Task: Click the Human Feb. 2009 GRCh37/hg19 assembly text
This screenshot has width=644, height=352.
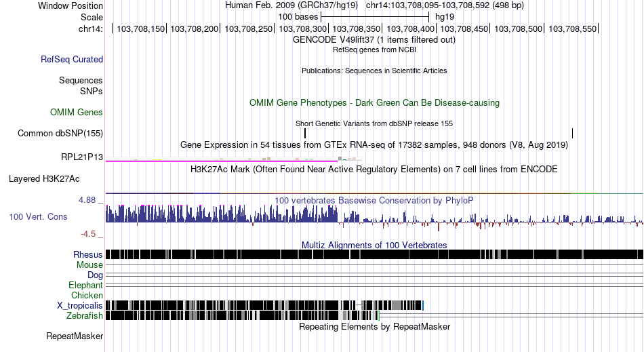Action: pyautogui.click(x=291, y=5)
